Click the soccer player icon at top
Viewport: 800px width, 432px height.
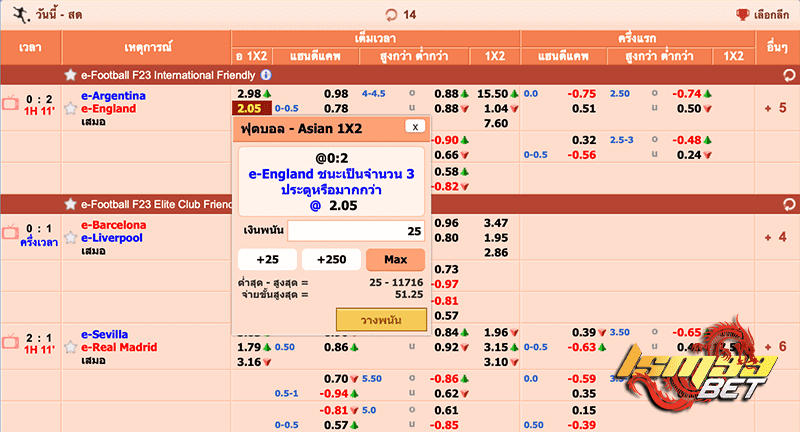tap(21, 14)
